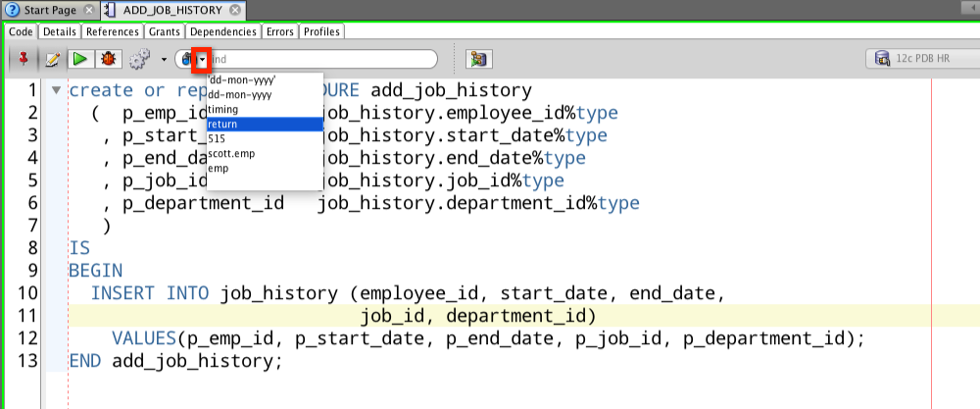The image size is (980, 409).
Task: Open the recent searches dropdown arrow
Action: (x=203, y=60)
